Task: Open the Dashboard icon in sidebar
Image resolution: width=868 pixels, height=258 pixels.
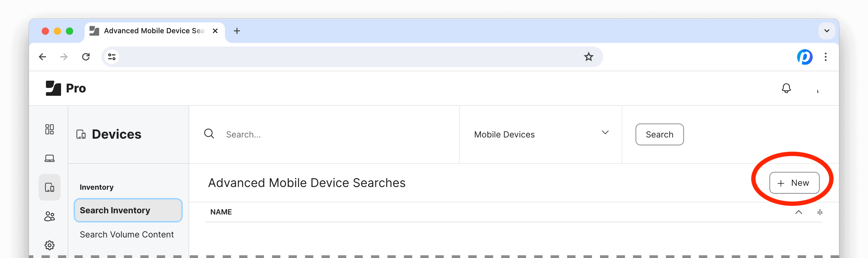Action: coord(50,129)
